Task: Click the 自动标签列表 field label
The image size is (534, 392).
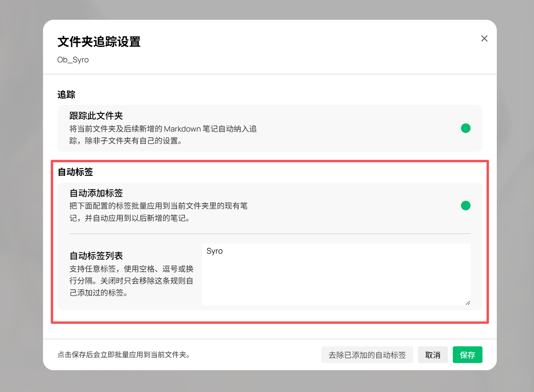Action: [x=96, y=256]
